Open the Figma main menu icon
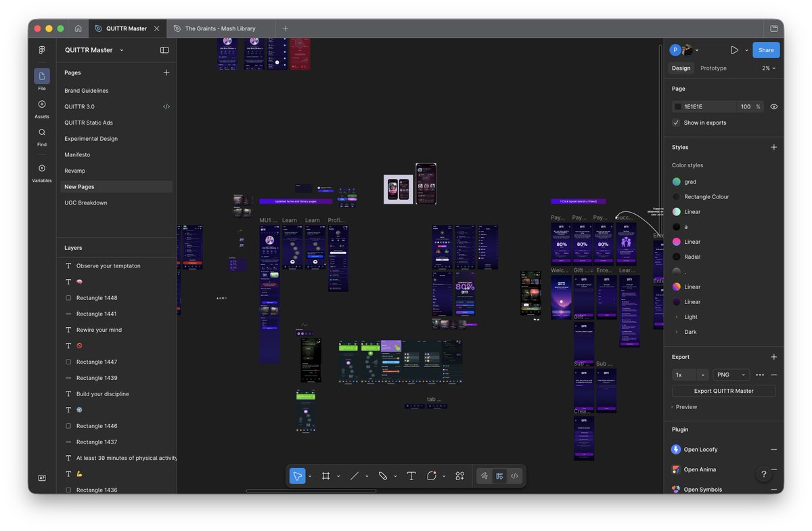Viewport: 812px width, 531px height. (42, 49)
